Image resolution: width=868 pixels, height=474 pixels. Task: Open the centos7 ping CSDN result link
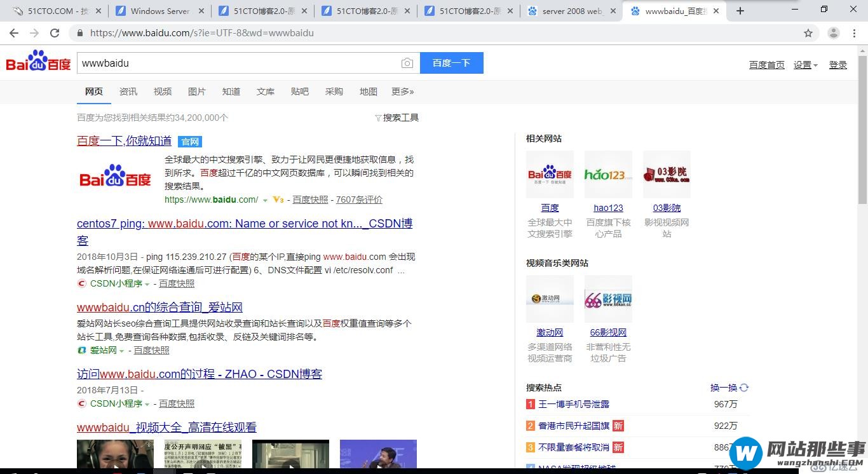coord(245,232)
